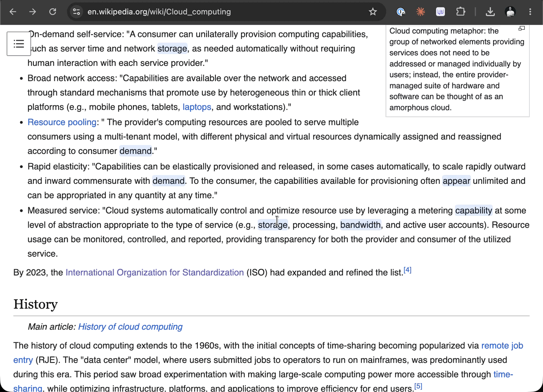
Task: Click the highlighted word 'bandwidth'
Action: point(360,225)
